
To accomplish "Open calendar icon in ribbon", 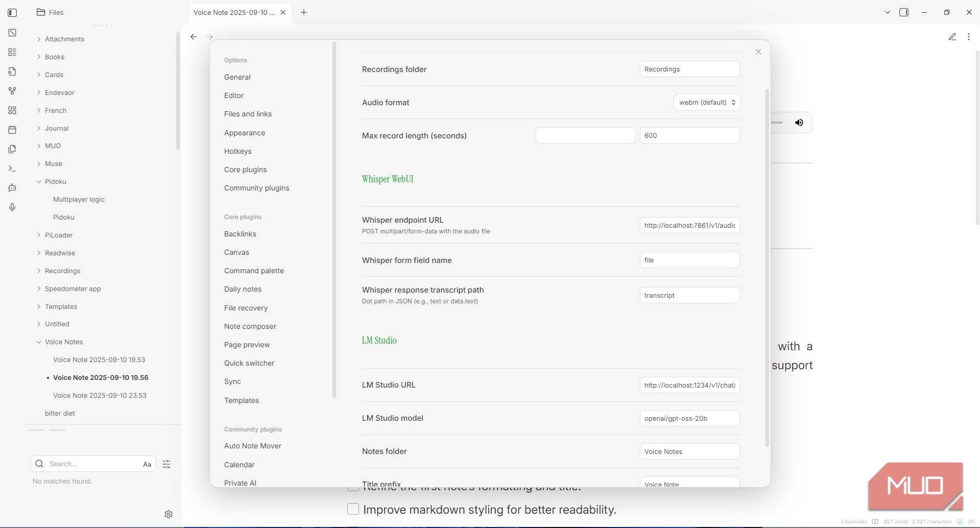I will point(12,130).
